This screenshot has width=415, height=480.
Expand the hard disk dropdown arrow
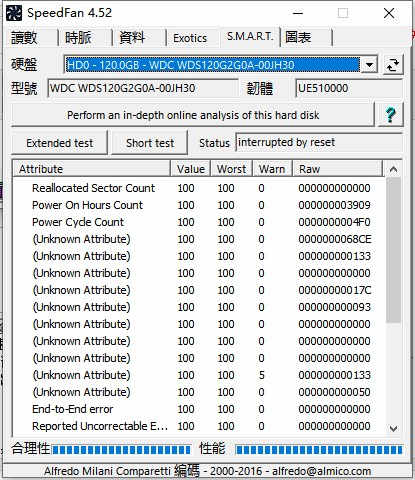(x=369, y=65)
